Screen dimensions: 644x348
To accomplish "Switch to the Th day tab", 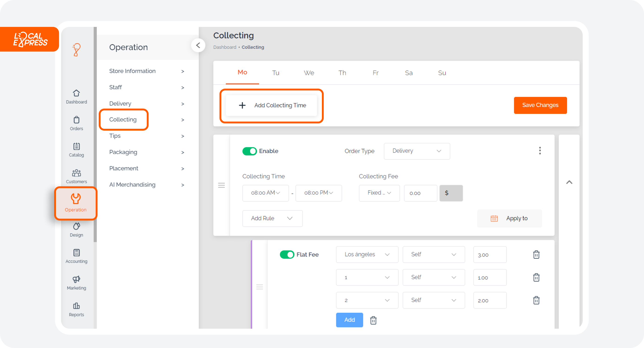I will point(342,73).
